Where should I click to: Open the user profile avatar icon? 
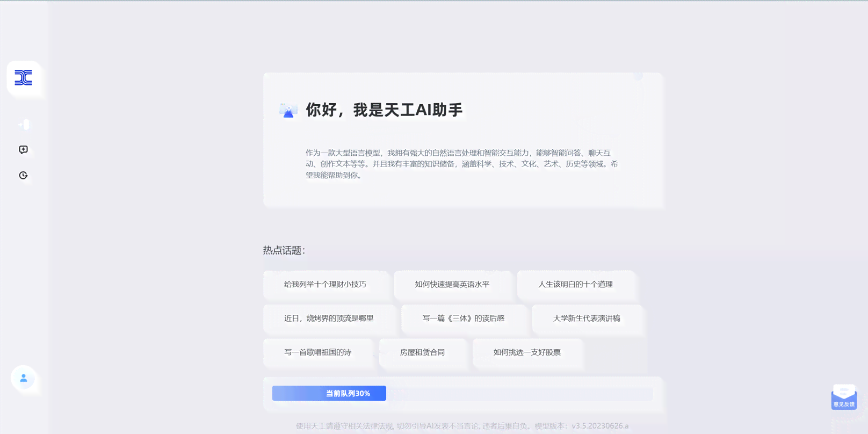pyautogui.click(x=24, y=378)
